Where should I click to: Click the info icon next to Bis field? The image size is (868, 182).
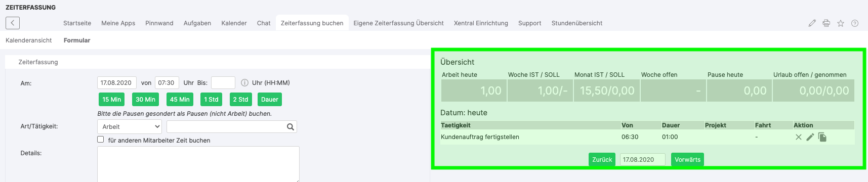244,83
